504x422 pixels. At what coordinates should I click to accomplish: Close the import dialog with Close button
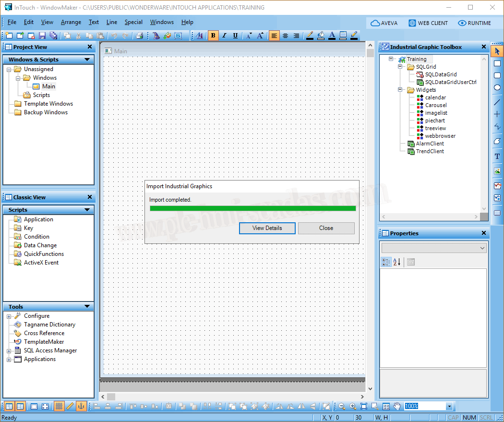coord(326,228)
